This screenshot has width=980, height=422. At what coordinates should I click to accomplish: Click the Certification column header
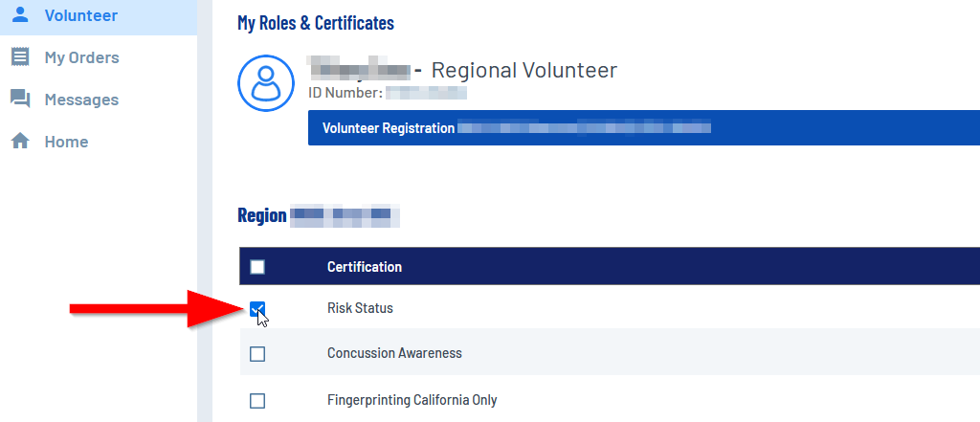click(x=364, y=267)
